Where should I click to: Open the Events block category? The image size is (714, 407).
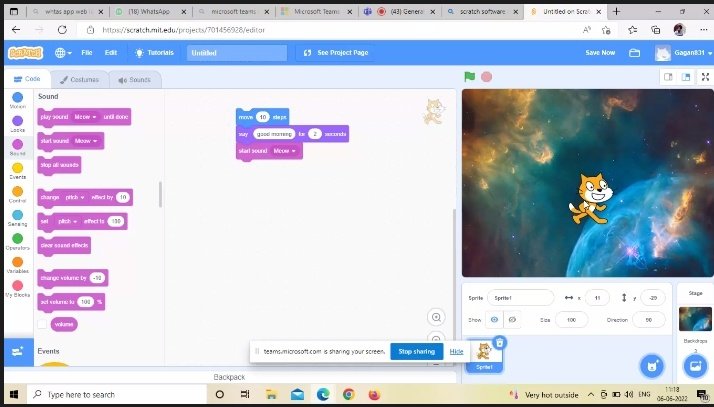click(x=18, y=171)
